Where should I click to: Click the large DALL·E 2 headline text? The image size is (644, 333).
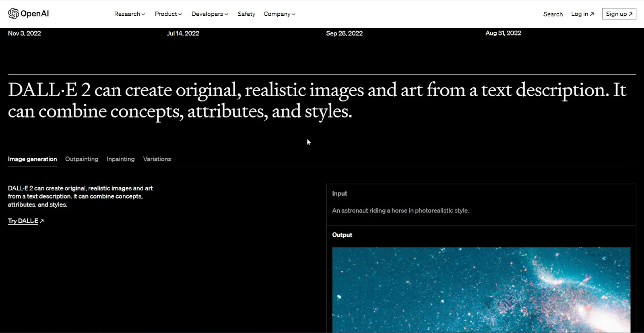click(x=317, y=101)
